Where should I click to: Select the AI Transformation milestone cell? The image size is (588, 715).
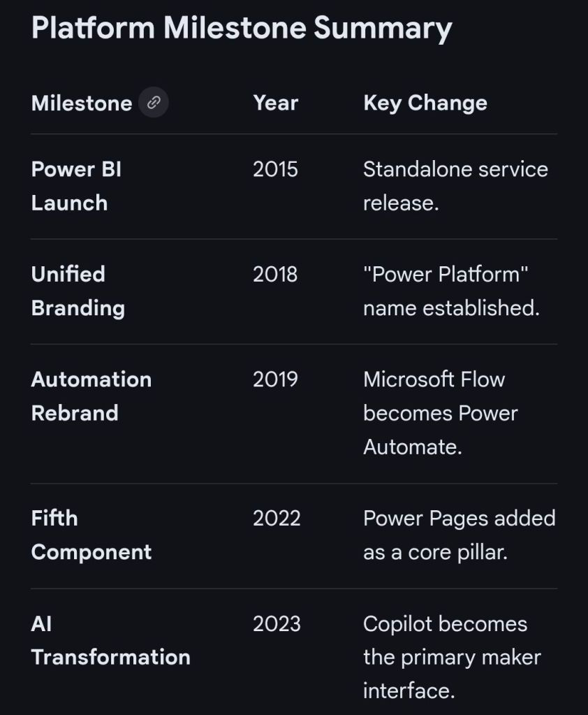(110, 640)
